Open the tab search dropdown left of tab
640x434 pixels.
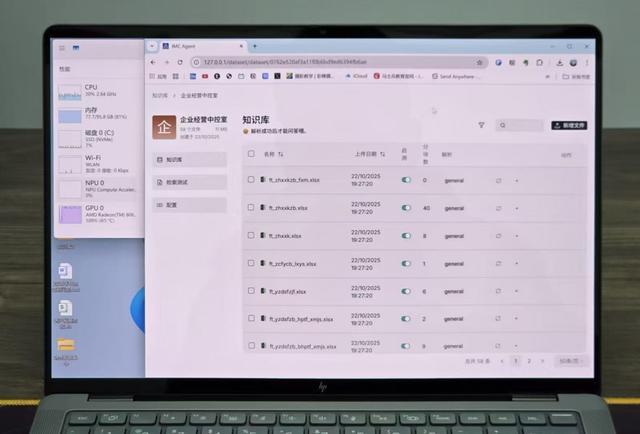click(x=152, y=46)
